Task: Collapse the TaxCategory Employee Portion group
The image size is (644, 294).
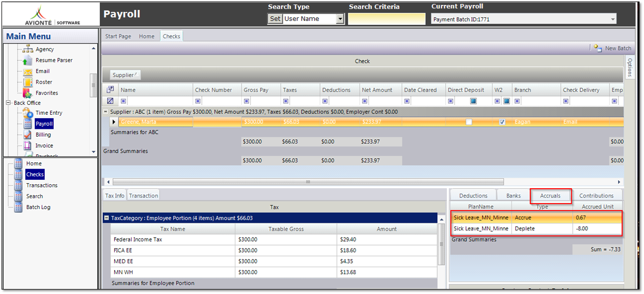Action: coord(107,218)
